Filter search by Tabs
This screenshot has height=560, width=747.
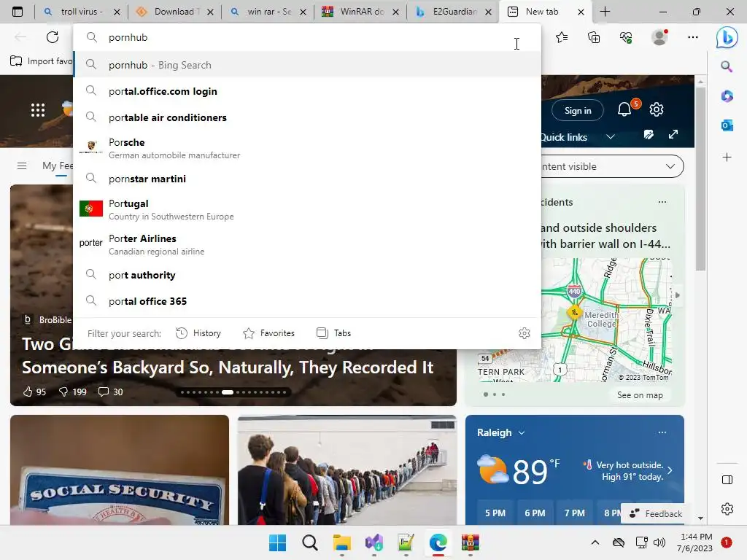[333, 333]
